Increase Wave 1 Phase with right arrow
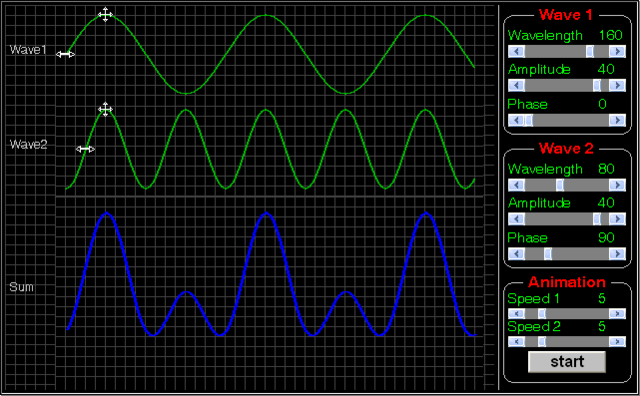 (617, 120)
